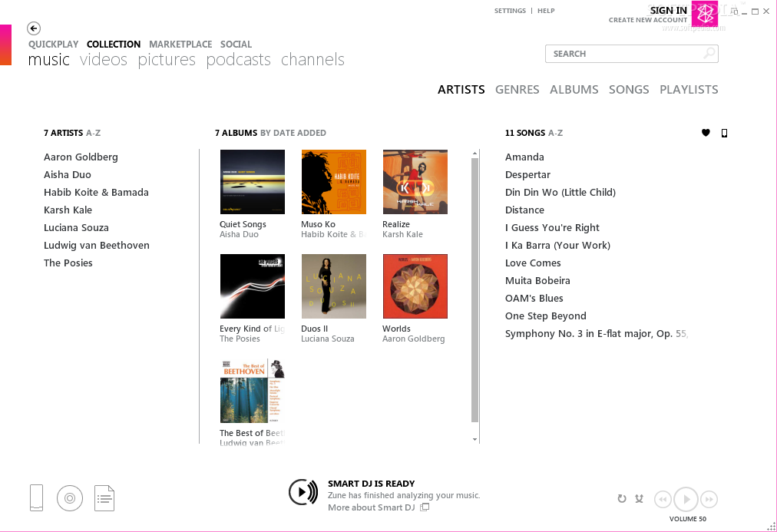Select the Artists view
This screenshot has width=777, height=532.
pyautogui.click(x=461, y=89)
